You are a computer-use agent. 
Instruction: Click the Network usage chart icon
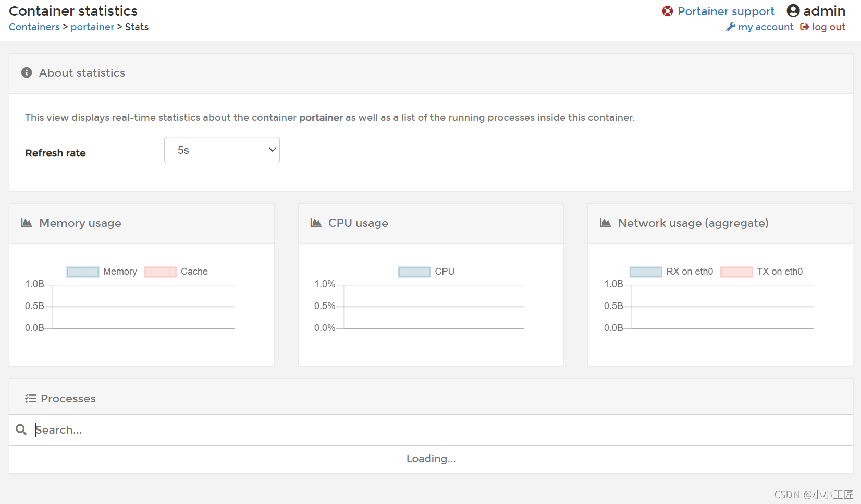[x=605, y=223]
